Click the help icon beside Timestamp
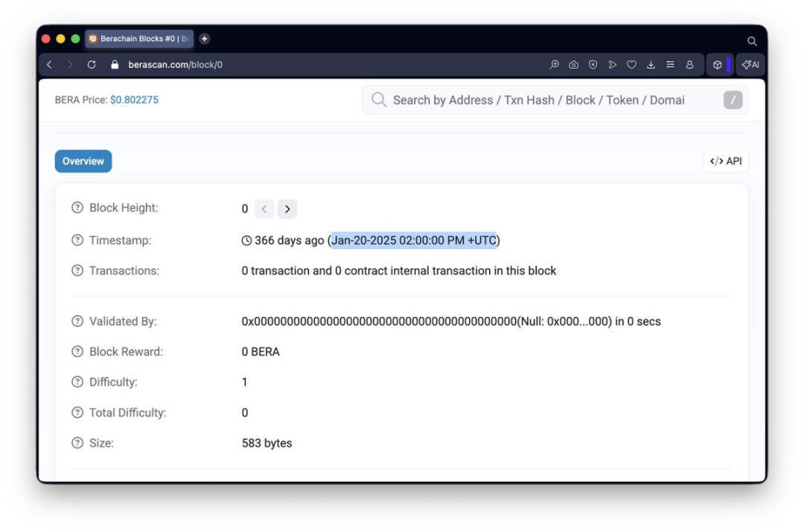Screen dimensions: 804x532 (x=77, y=240)
